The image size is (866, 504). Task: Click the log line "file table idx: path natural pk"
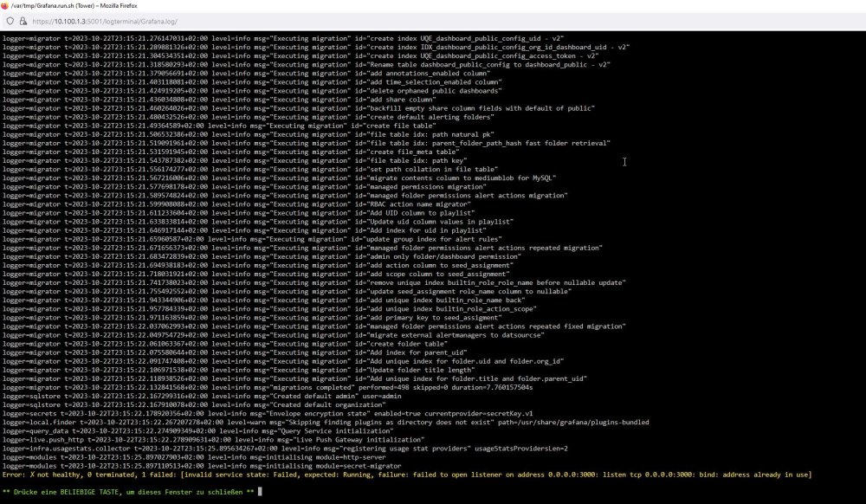(248, 135)
